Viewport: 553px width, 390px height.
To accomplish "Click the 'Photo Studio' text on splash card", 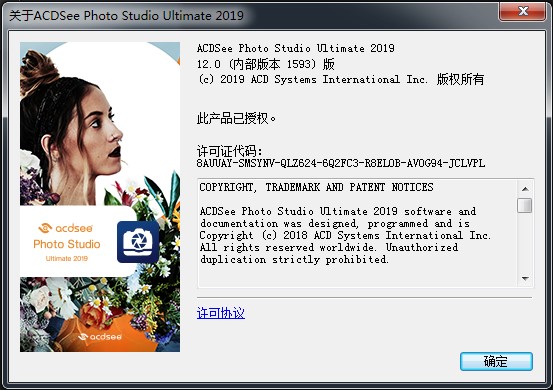I will click(x=67, y=244).
